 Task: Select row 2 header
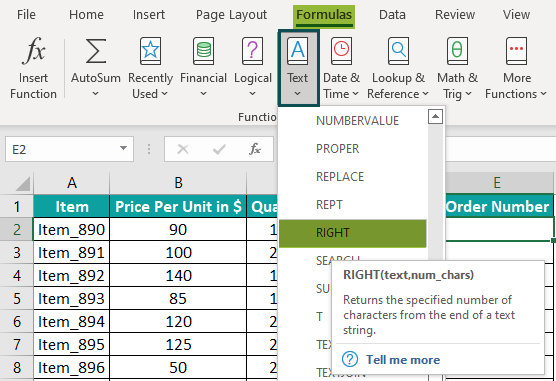tap(17, 230)
